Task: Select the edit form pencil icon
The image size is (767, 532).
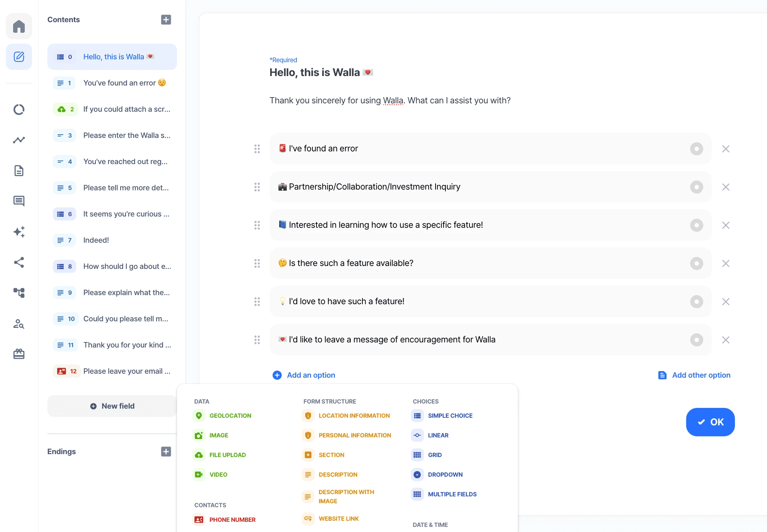Action: point(19,57)
